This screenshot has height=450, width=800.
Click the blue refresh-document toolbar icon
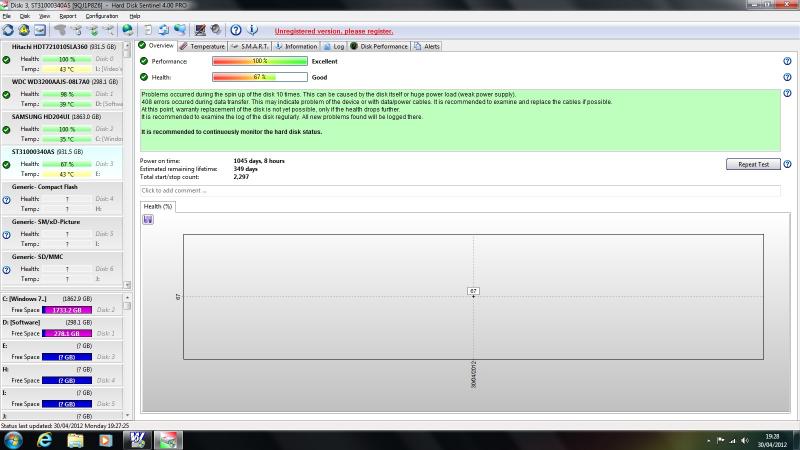click(x=163, y=31)
